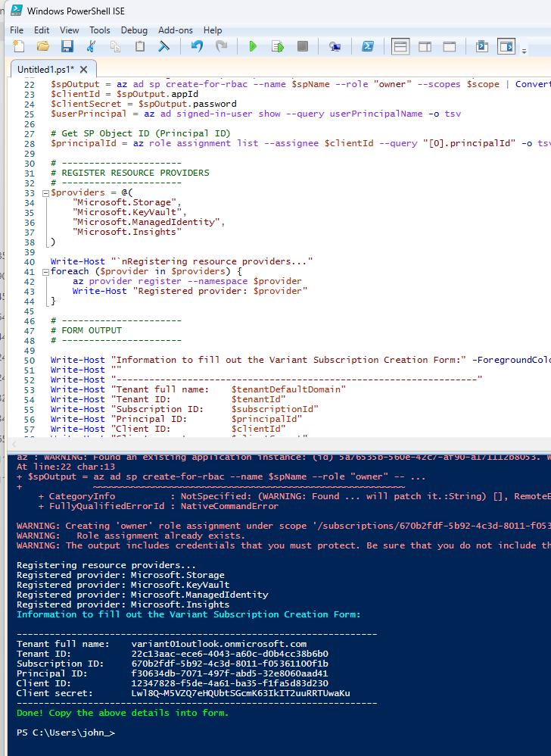Open the Add-ons menu
Screen dimensions: 551x756
(176, 30)
